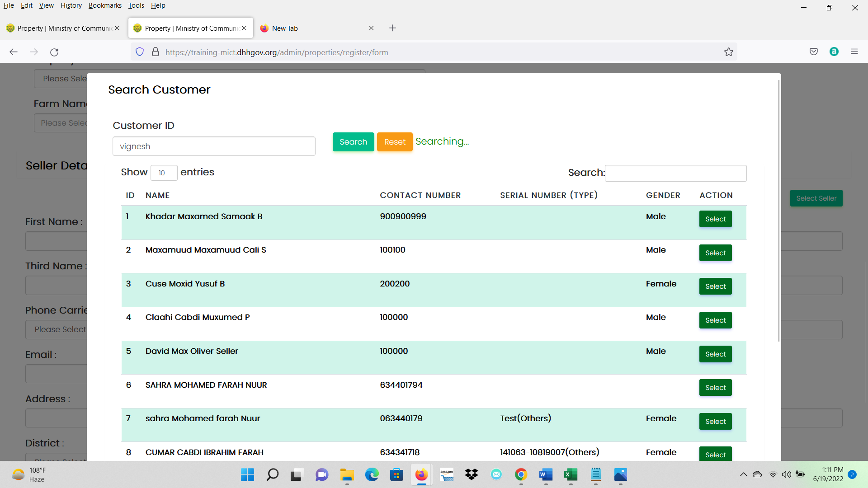Click the orange Reset button

pyautogui.click(x=395, y=142)
